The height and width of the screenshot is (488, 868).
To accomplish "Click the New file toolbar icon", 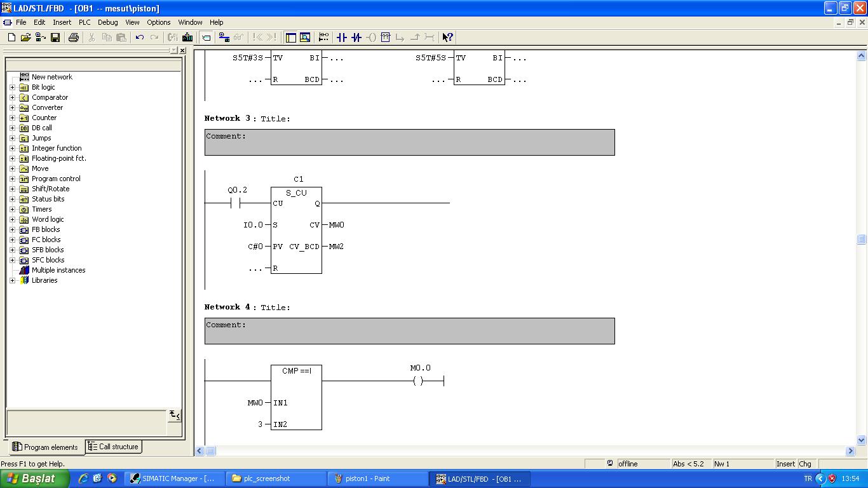I will coord(11,37).
